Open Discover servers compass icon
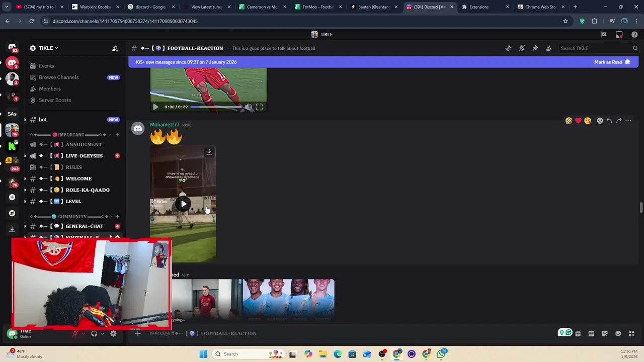Screen dimensions: 644x362 click(12, 213)
